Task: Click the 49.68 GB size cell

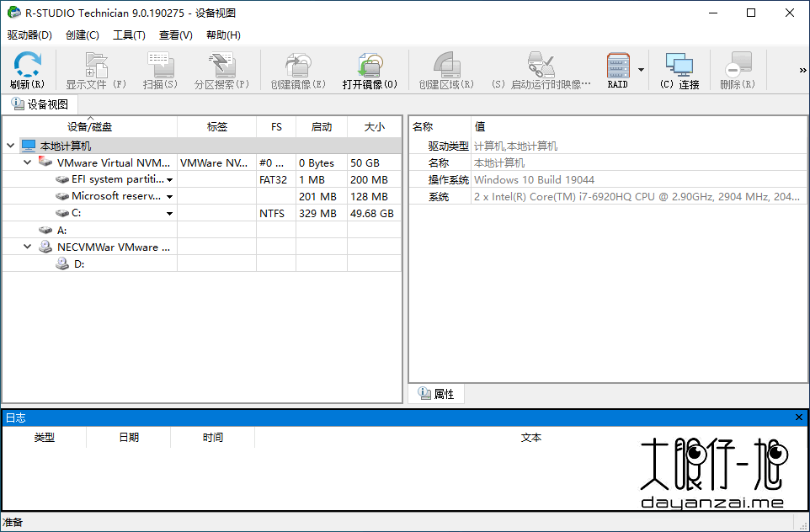Action: 372,213
